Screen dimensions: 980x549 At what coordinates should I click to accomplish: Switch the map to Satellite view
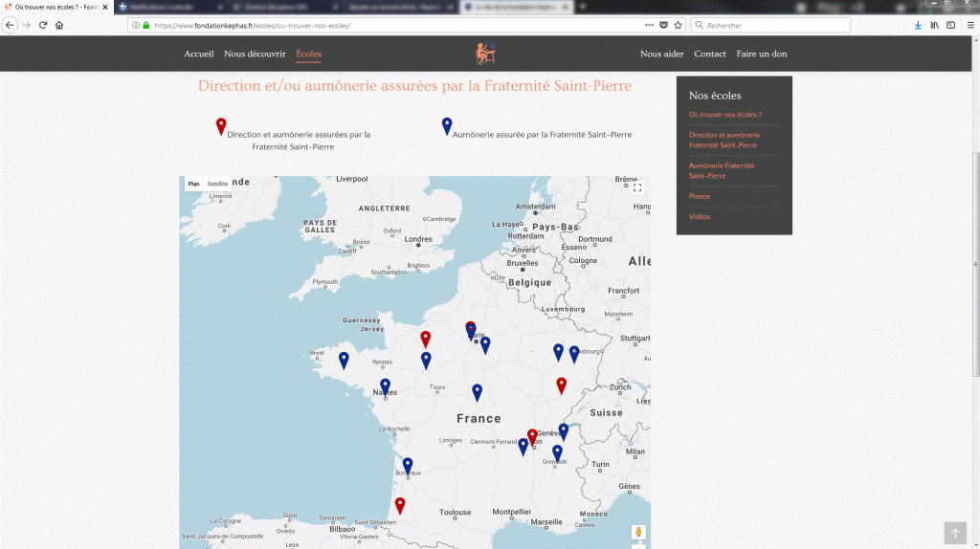click(x=218, y=184)
